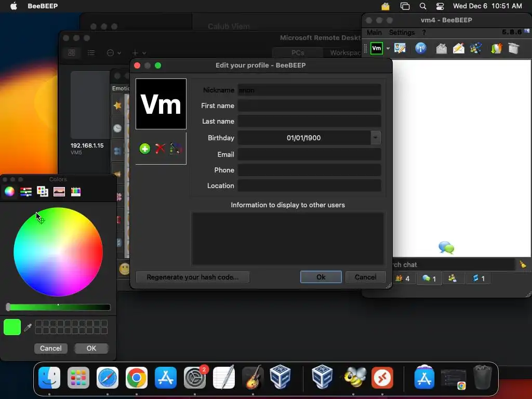This screenshot has height=399, width=532.
Task: Switch to image palettes tab in Colors
Action: pos(59,192)
